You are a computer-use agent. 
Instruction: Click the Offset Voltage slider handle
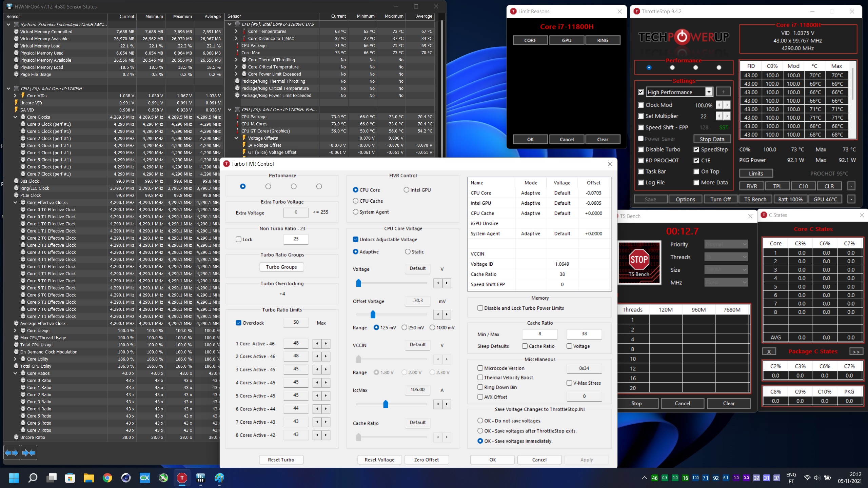coord(373,314)
